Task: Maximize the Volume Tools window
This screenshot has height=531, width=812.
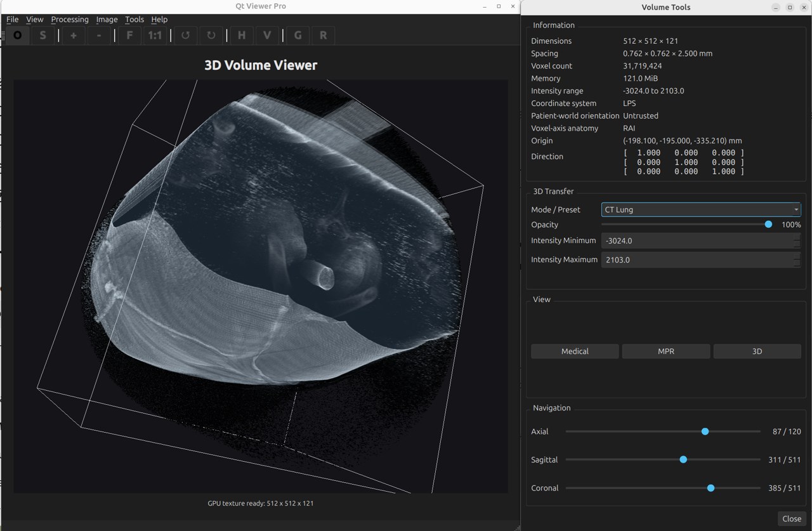Action: coord(790,8)
